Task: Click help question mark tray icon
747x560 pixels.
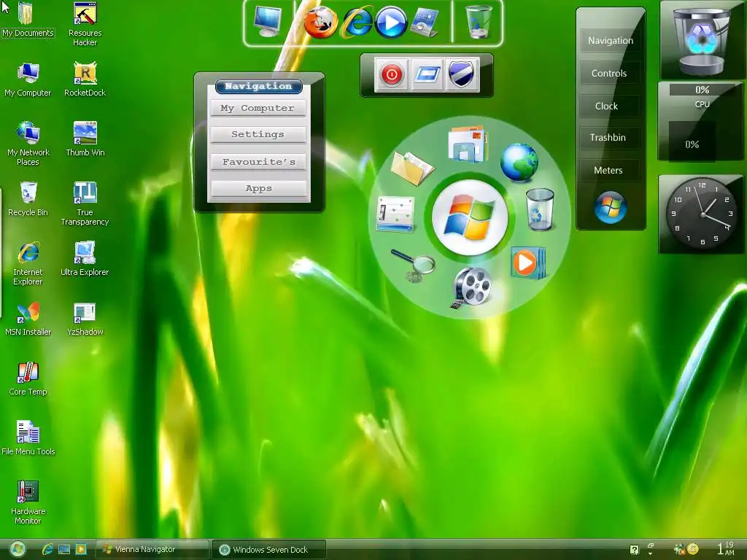Action: (x=634, y=550)
